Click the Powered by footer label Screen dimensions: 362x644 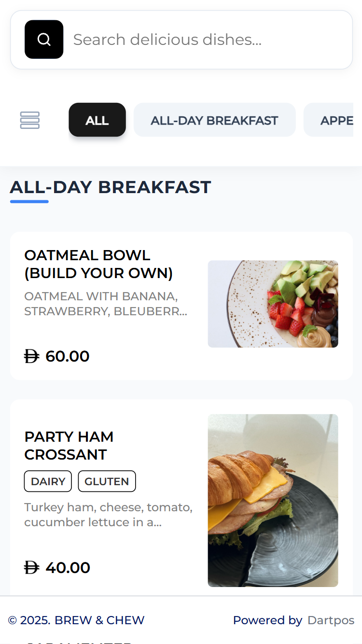[x=267, y=620]
